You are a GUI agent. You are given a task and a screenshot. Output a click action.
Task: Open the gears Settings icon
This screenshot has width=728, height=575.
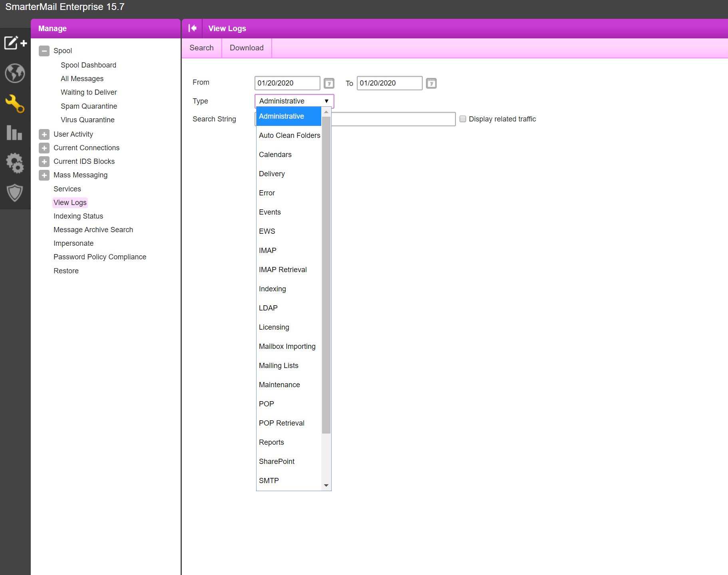click(x=15, y=163)
